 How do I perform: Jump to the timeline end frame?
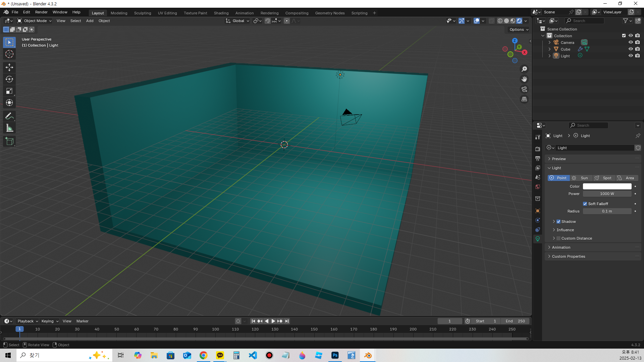[287, 321]
